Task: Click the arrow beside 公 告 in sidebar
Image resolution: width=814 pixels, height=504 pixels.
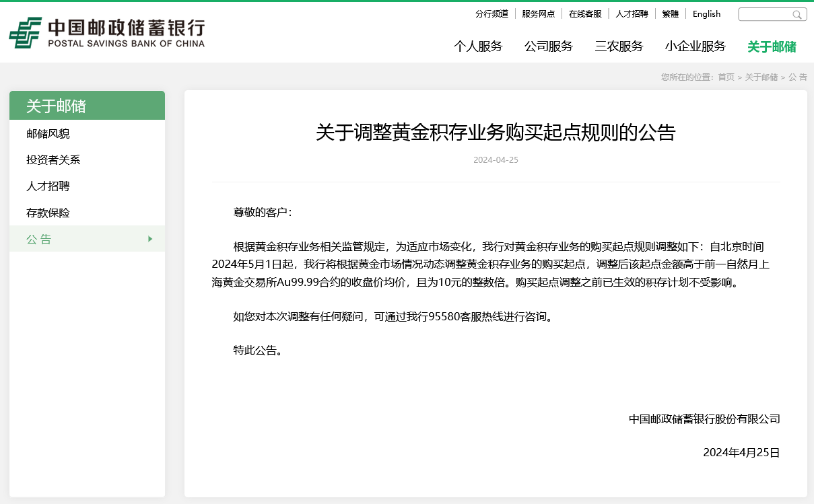Action: click(150, 239)
